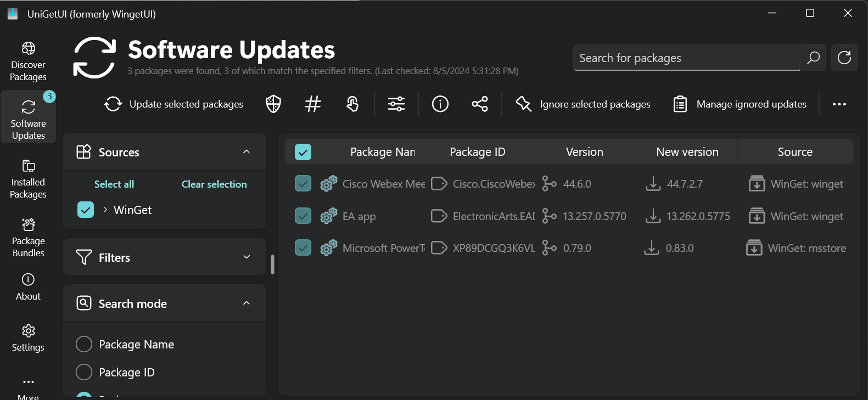Click Select all sources link
The image size is (868, 400).
point(114,184)
